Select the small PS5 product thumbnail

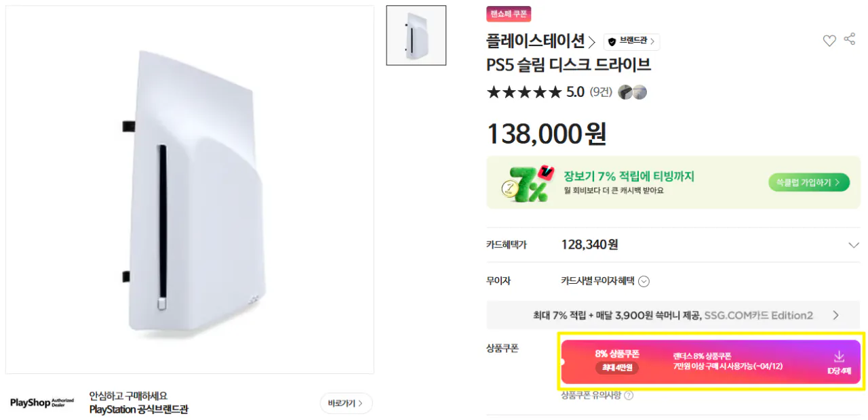pos(416,35)
